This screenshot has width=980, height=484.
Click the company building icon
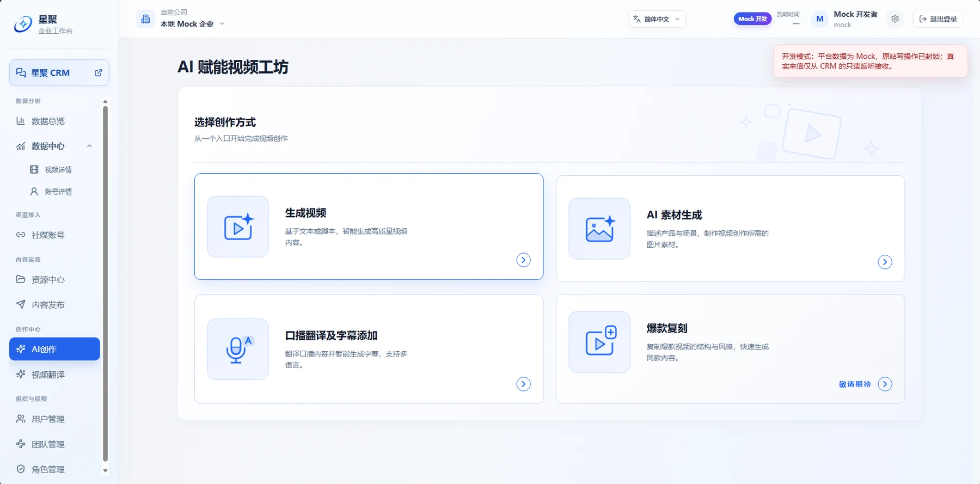point(145,19)
